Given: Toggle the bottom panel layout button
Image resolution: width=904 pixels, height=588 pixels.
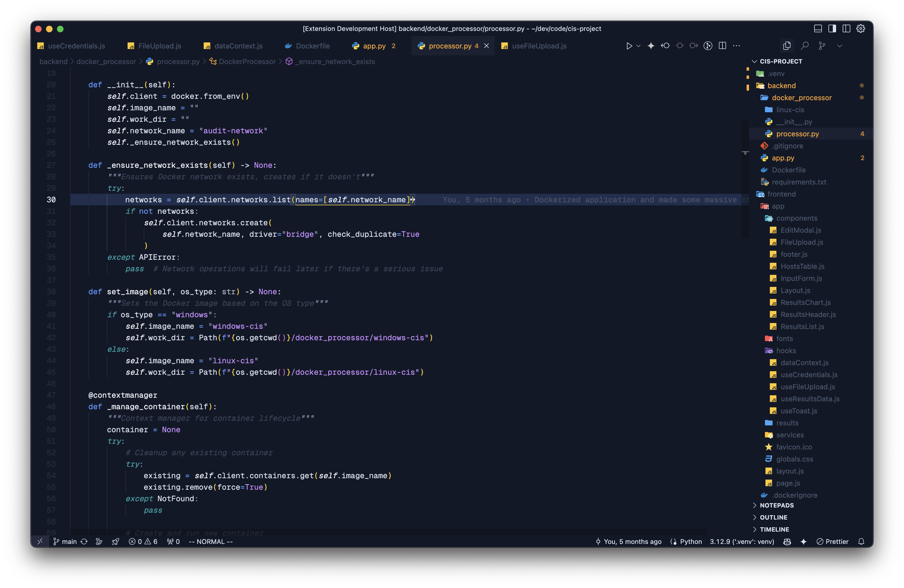Looking at the screenshot, I should click(x=818, y=28).
